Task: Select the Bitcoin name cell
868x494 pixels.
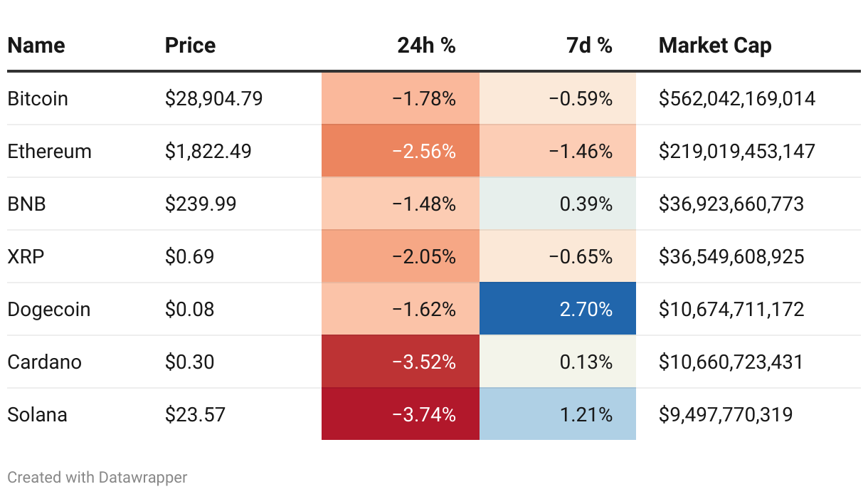Action: (38, 98)
